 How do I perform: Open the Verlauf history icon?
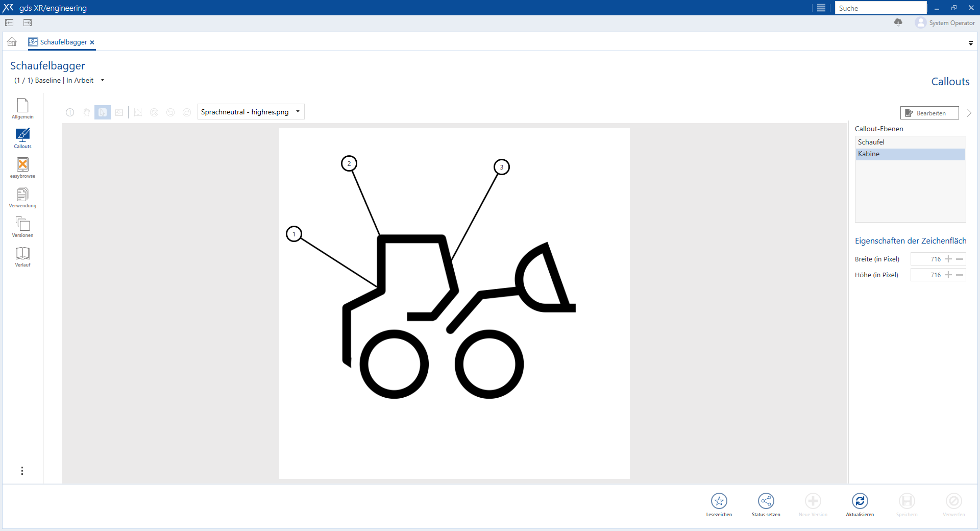coord(22,256)
